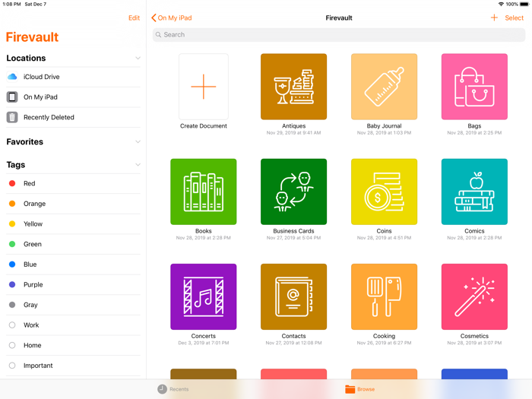Tap the Wi-Fi indicator in status bar
The height and width of the screenshot is (399, 532).
click(x=501, y=4)
